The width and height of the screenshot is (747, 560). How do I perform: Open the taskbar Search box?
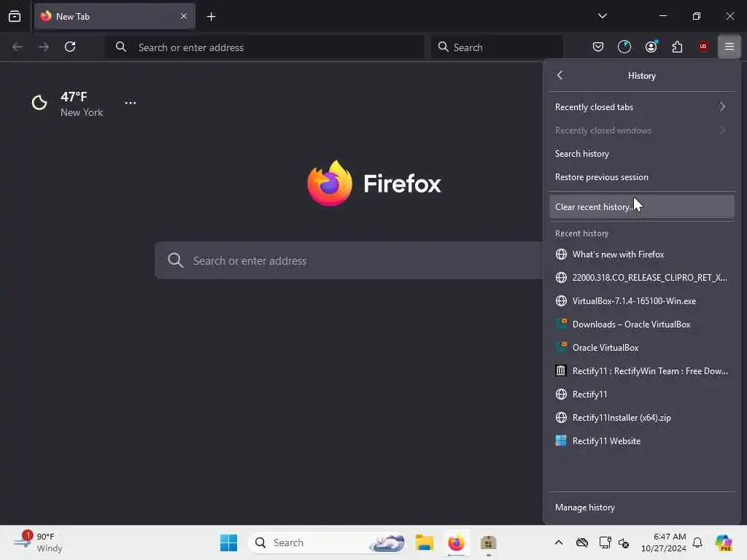[328, 542]
